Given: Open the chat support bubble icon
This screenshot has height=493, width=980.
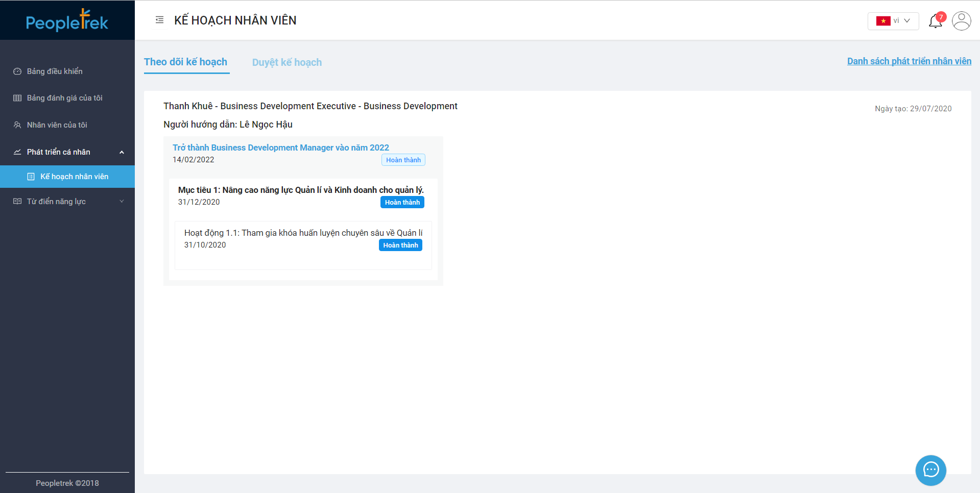Looking at the screenshot, I should tap(930, 470).
